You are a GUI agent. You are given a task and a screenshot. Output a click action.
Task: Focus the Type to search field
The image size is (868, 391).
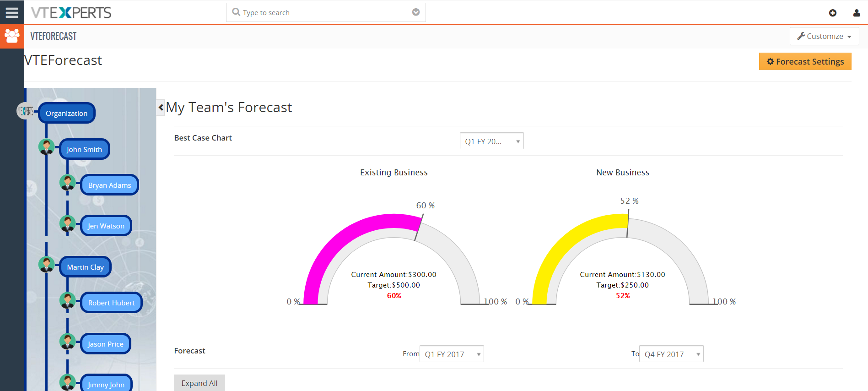click(x=326, y=12)
